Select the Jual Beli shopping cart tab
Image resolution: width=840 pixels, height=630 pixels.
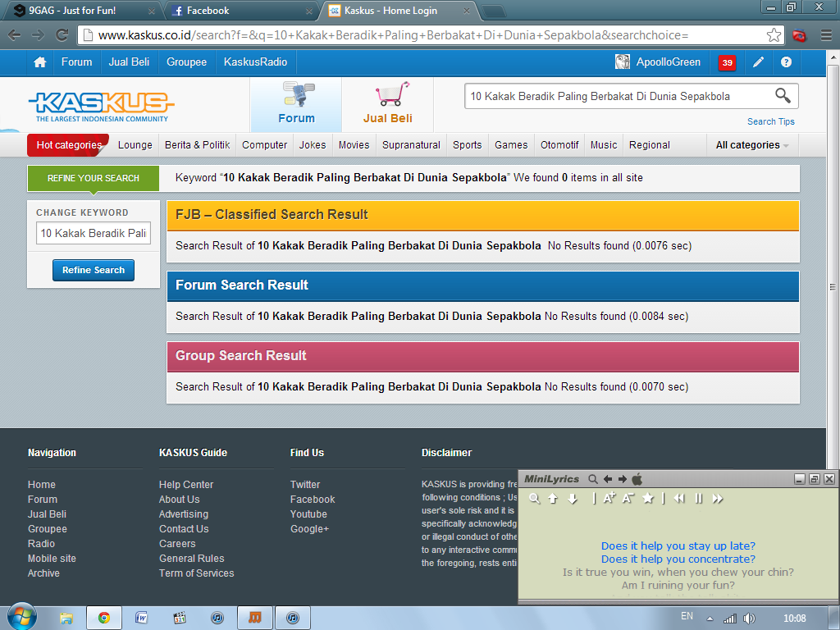click(x=388, y=104)
